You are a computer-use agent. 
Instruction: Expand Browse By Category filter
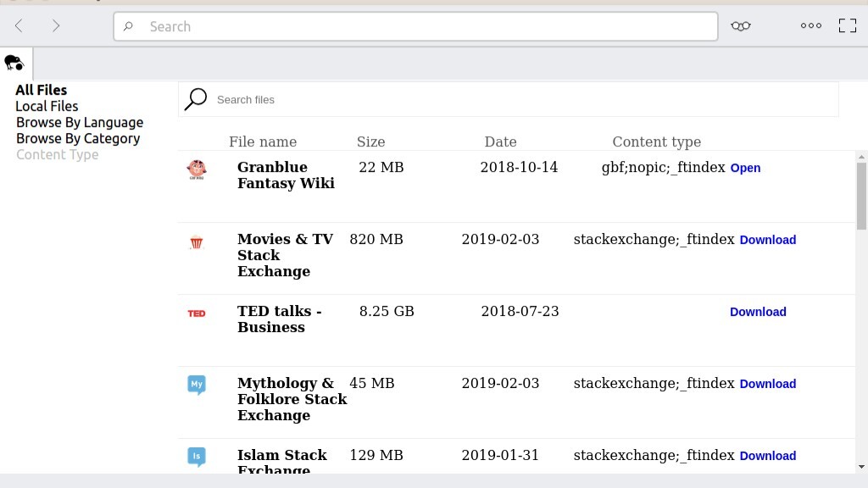pos(78,138)
